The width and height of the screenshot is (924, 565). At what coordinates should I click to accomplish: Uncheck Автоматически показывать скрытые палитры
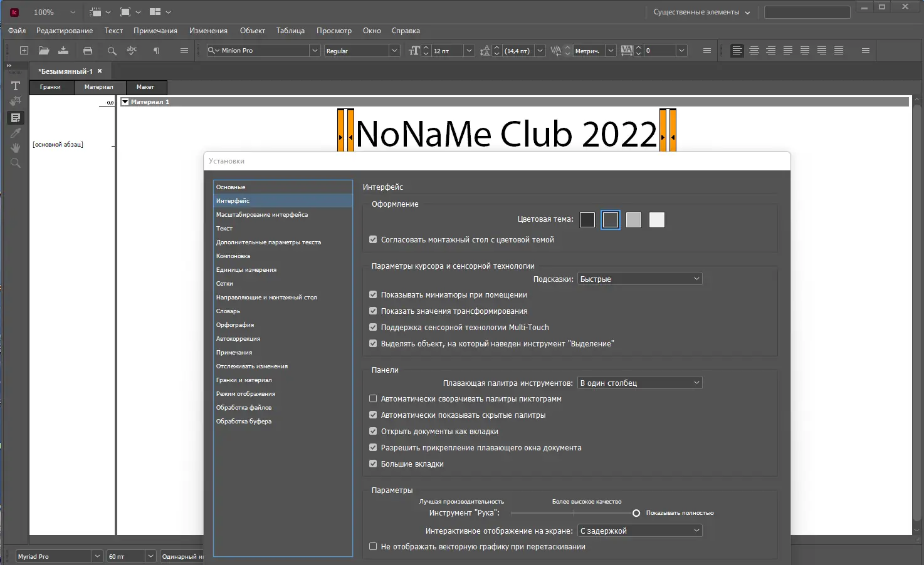(x=373, y=415)
